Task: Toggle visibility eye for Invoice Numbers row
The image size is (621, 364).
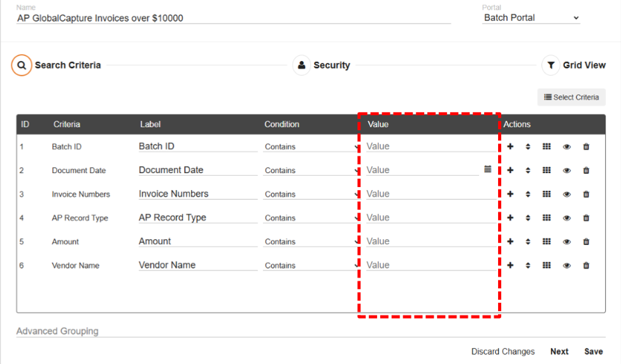Action: 567,194
